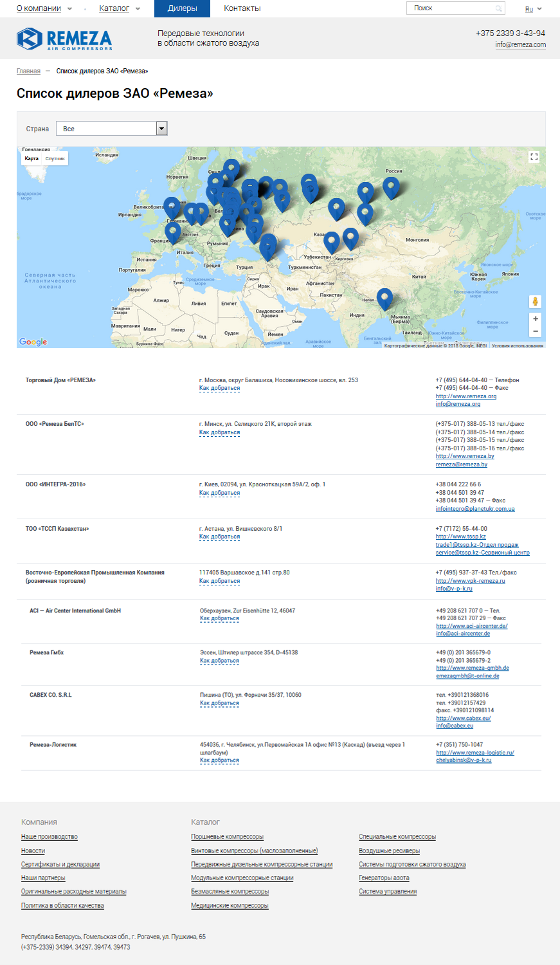The height and width of the screenshot is (965, 560).
Task: Click Как добраться for Ремеза-Логистик
Action: tap(219, 760)
